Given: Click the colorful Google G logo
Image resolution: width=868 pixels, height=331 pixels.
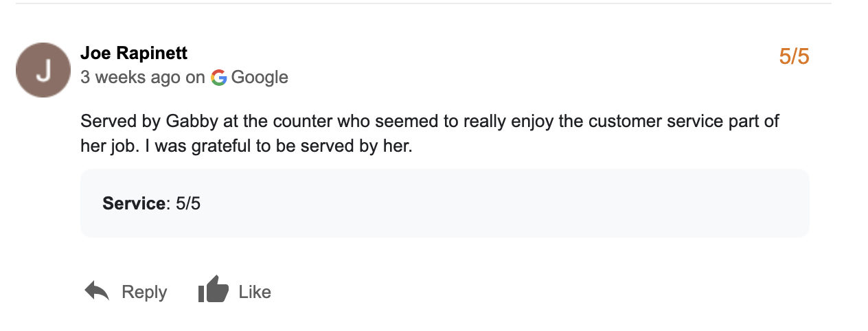Looking at the screenshot, I should tap(219, 78).
